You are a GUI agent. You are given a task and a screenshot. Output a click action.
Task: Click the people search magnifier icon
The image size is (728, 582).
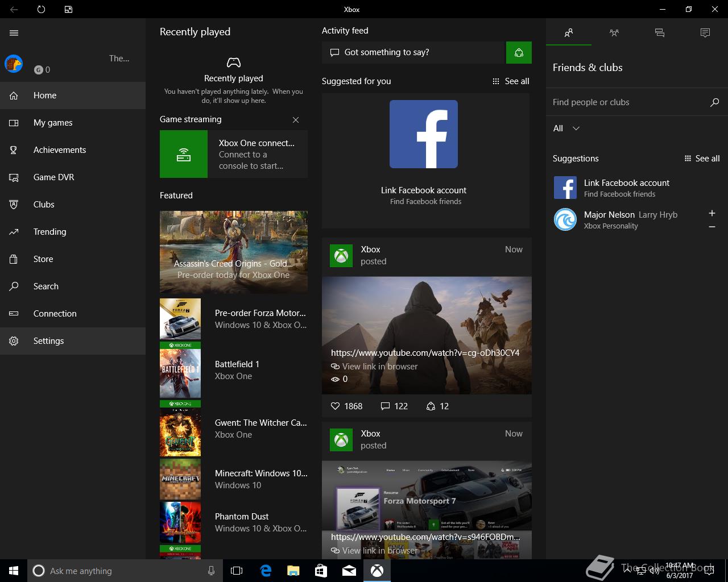pos(715,102)
